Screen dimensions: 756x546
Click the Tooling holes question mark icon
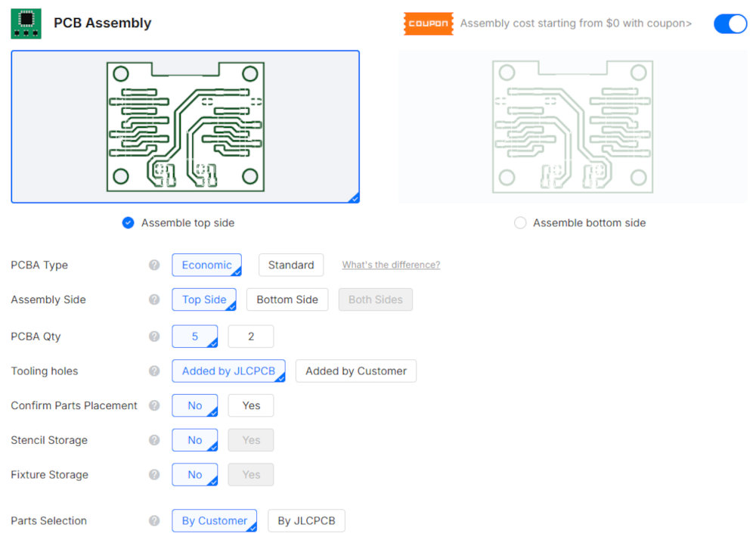[x=154, y=371]
